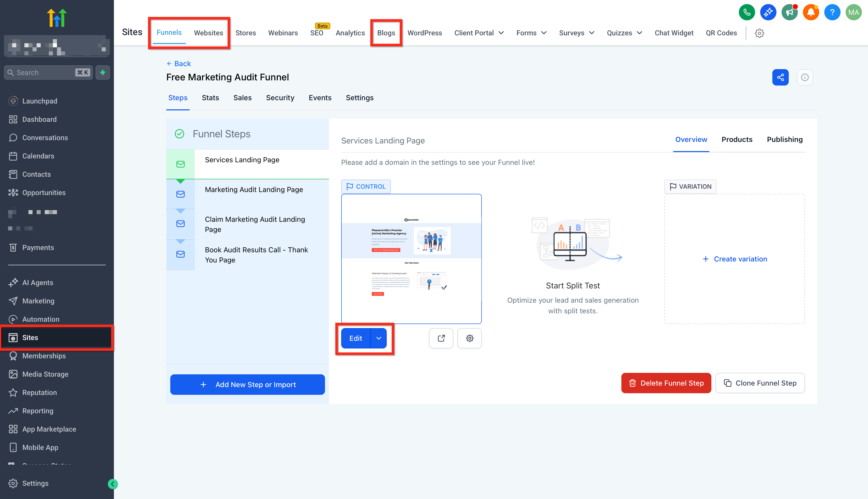Screen dimensions: 868x499
Task: Click Add New Step or Import
Action: 247,385
